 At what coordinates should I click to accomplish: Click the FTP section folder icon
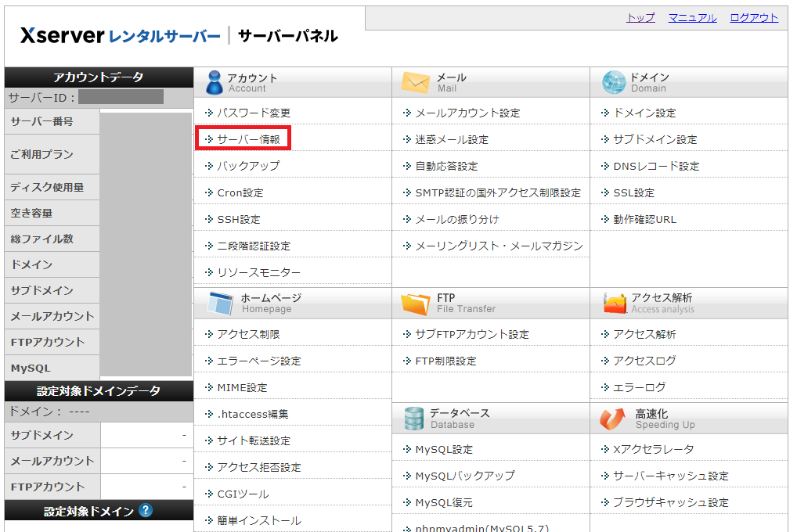[415, 304]
